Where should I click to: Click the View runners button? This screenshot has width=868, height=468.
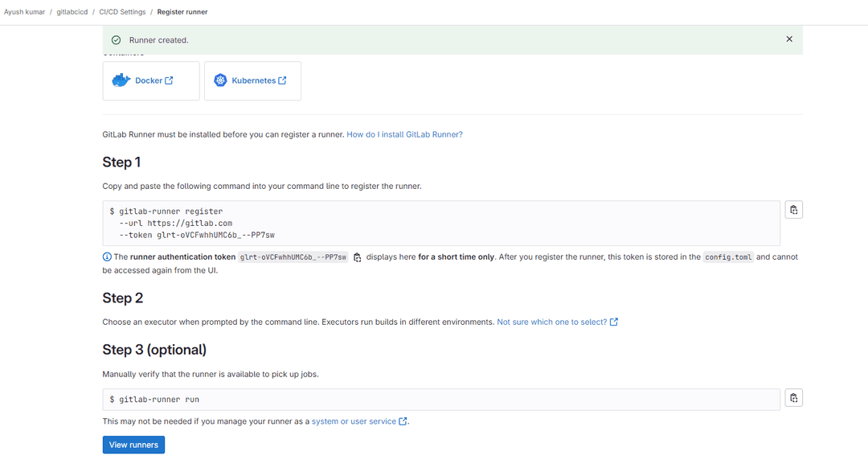(x=133, y=445)
